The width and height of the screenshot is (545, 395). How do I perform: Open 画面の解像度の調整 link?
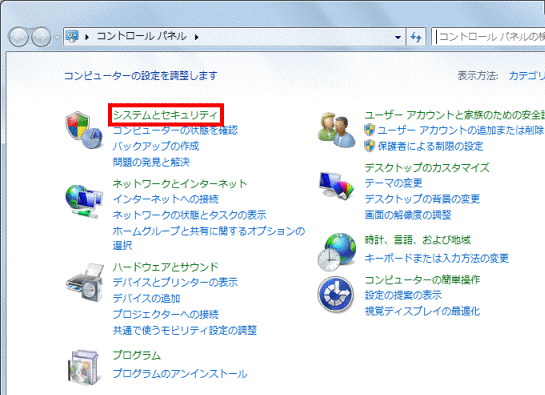tap(408, 215)
